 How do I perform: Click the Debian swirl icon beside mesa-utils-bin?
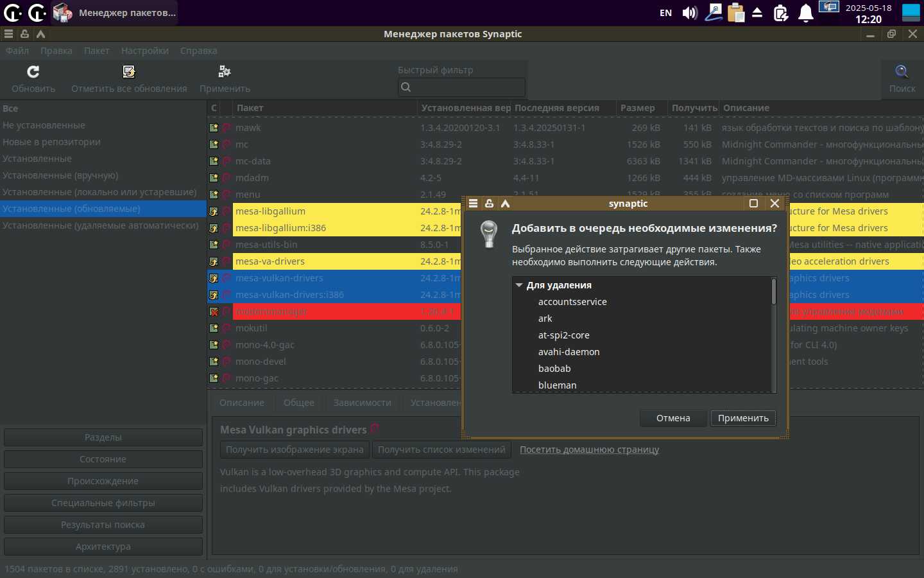pyautogui.click(x=226, y=245)
